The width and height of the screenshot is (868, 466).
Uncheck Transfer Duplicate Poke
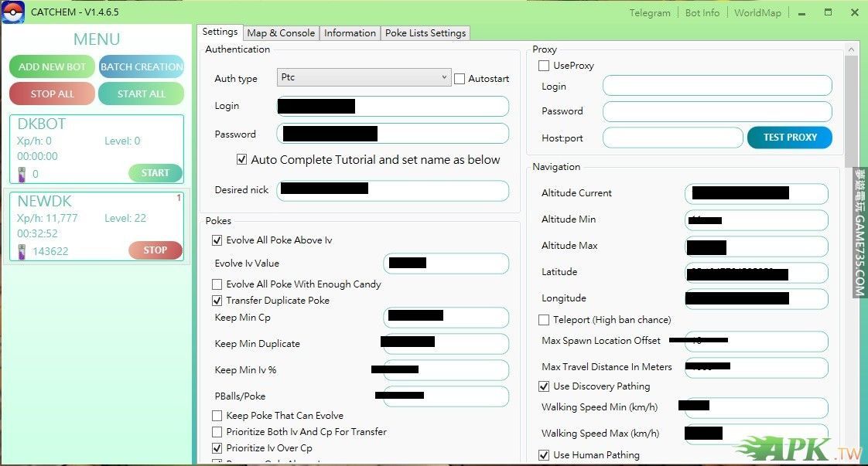(217, 301)
